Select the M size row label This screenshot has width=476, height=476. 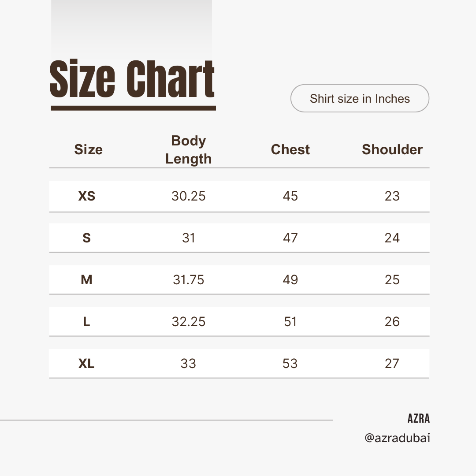click(87, 280)
